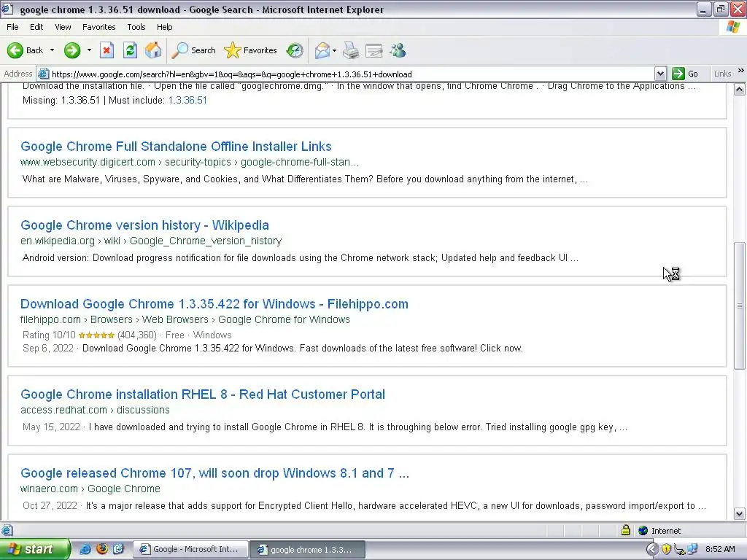This screenshot has height=560, width=747.
Task: Click the access.redhat.com › discussions text
Action: pos(95,410)
